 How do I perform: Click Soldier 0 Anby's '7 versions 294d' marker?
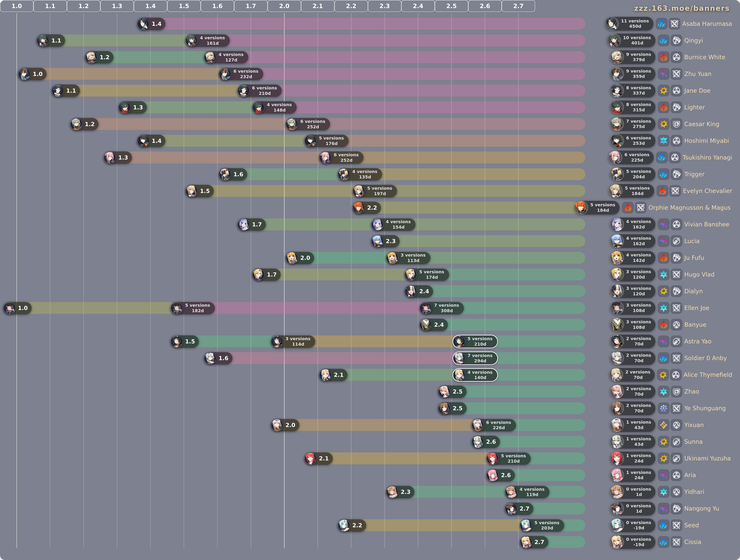pos(475,358)
